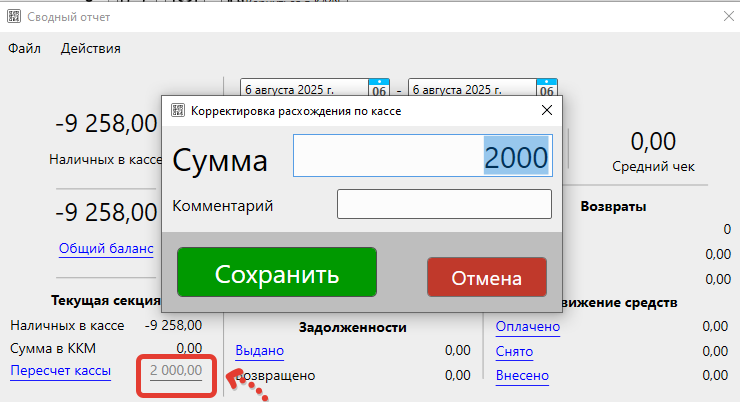This screenshot has width=740, height=402.
Task: Close the Сводный отчет main window
Action: 727,17
